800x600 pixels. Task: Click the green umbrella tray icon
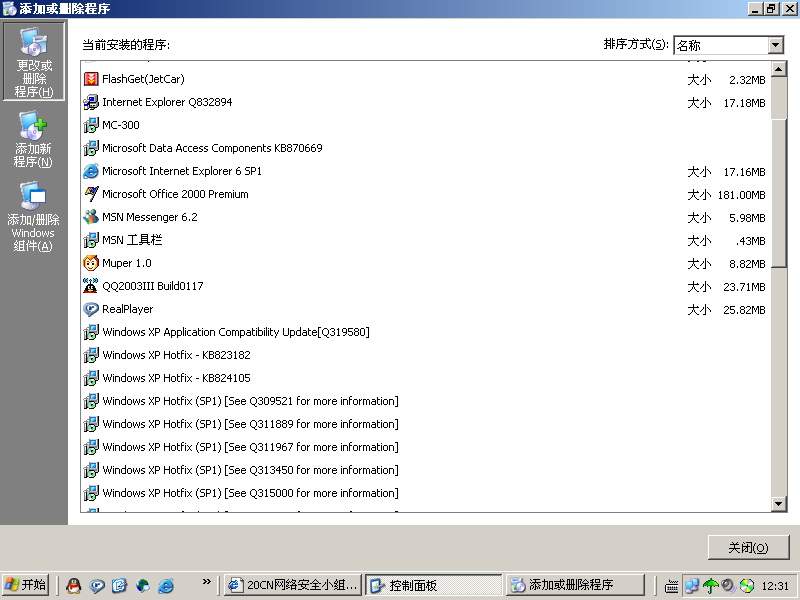click(x=711, y=586)
